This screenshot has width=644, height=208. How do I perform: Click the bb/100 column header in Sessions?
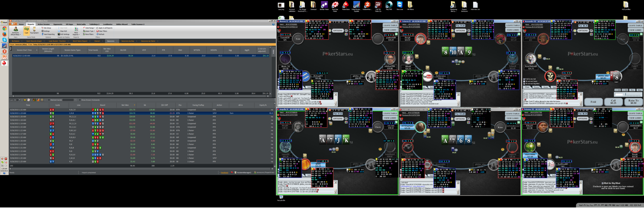[x=123, y=50]
